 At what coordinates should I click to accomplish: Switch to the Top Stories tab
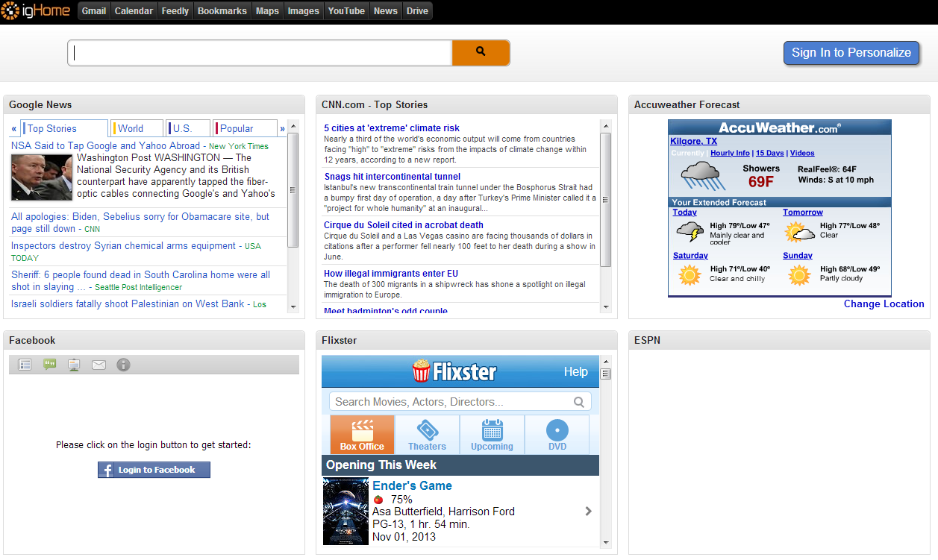65,128
